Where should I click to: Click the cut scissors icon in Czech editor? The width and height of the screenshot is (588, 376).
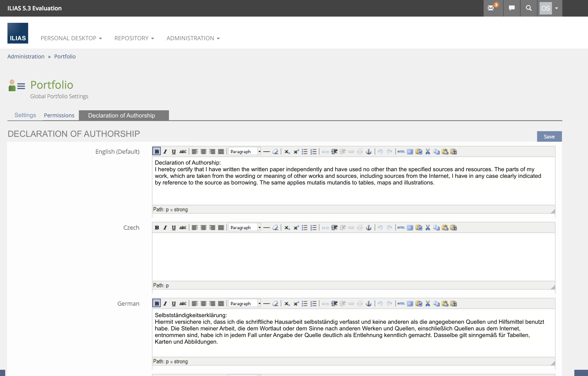point(428,228)
